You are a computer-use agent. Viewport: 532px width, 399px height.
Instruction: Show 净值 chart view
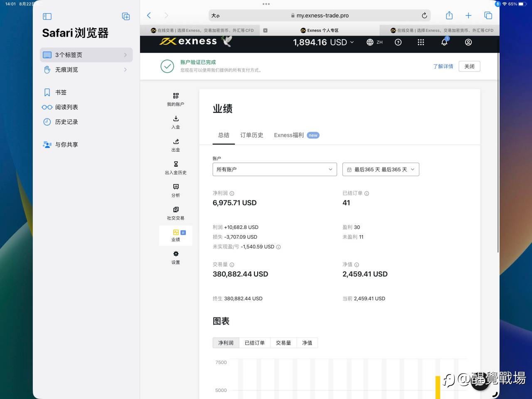click(307, 343)
